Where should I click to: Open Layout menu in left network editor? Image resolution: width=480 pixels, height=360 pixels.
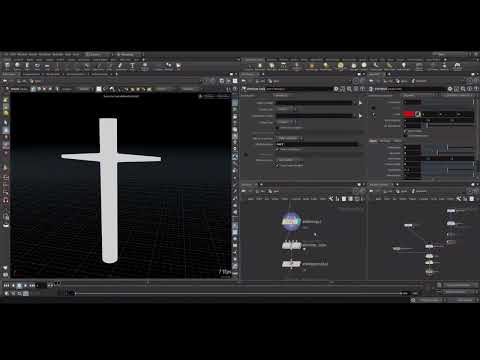click(295, 199)
